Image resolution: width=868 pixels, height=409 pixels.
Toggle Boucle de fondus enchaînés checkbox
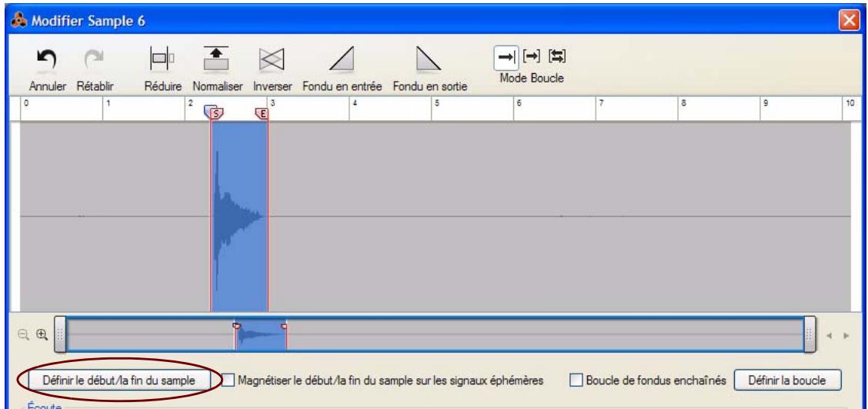(576, 380)
